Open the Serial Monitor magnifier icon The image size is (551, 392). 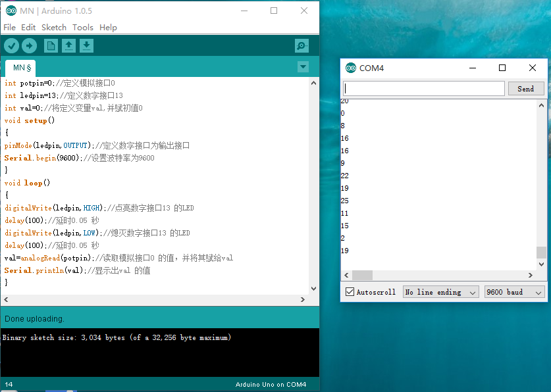(x=302, y=46)
